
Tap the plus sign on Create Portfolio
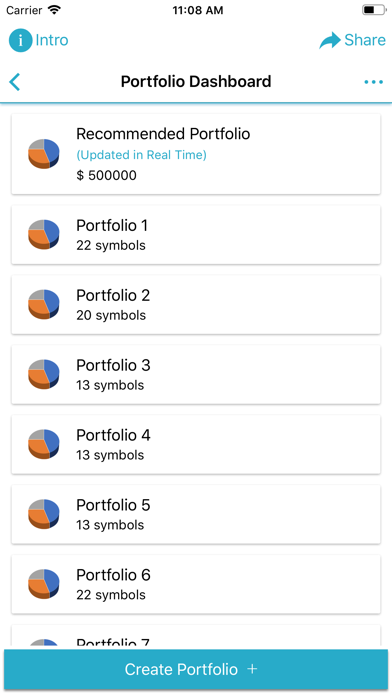coord(252,669)
